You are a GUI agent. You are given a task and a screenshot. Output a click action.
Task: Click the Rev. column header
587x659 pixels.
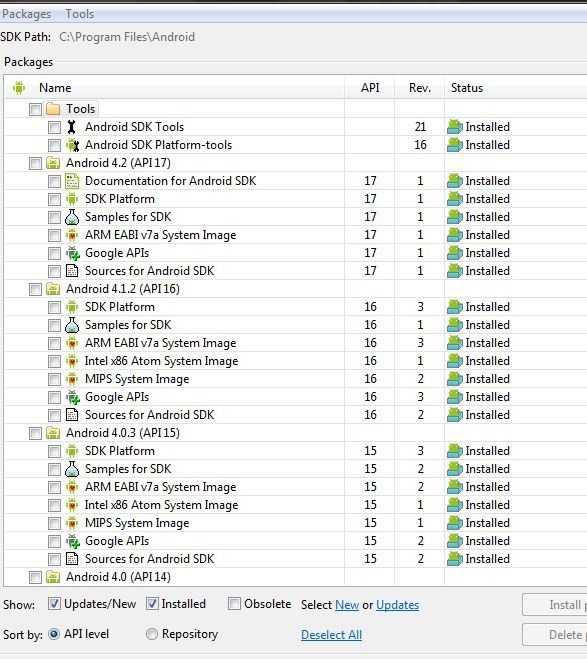click(x=420, y=88)
